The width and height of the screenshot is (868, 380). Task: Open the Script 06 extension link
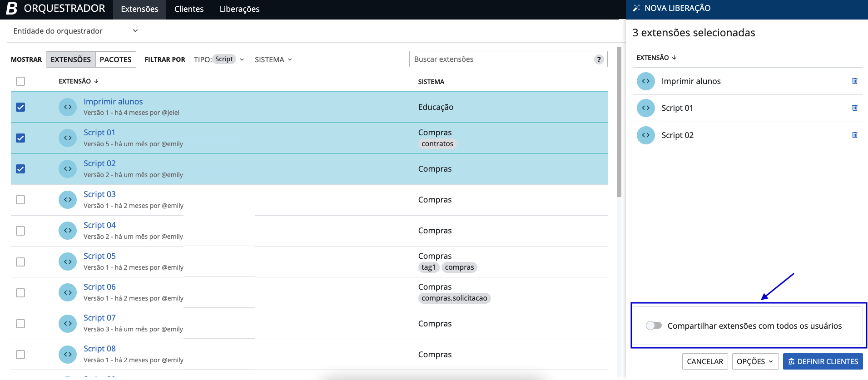tap(99, 287)
